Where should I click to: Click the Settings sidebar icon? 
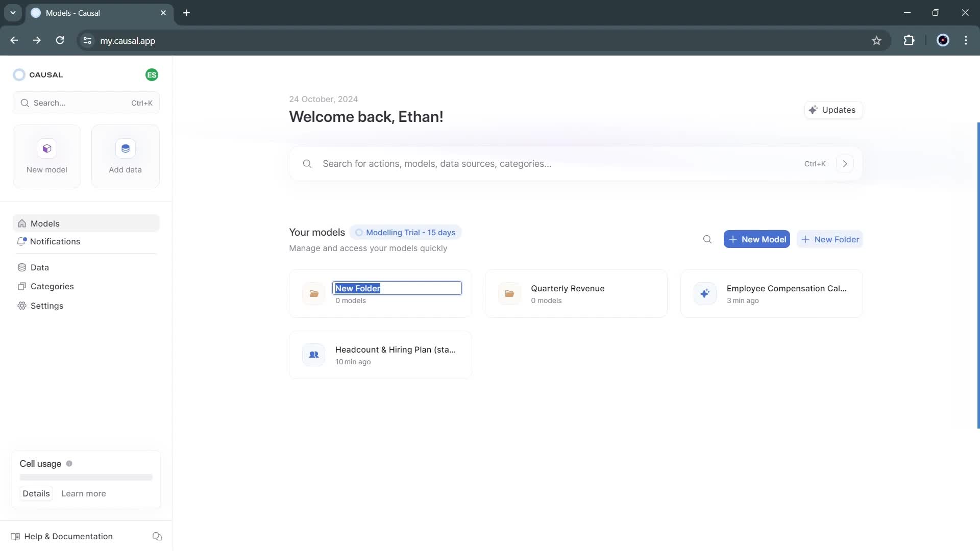click(x=21, y=306)
